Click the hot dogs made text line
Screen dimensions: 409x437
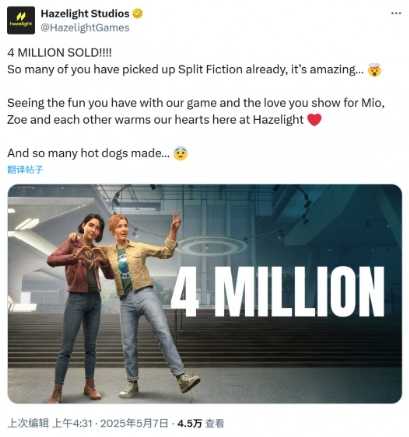coord(89,153)
